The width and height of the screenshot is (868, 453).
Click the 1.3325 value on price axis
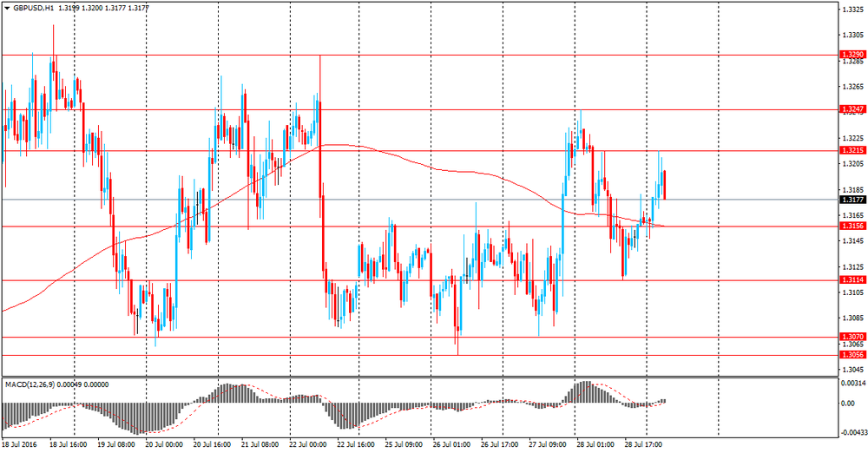[x=852, y=10]
